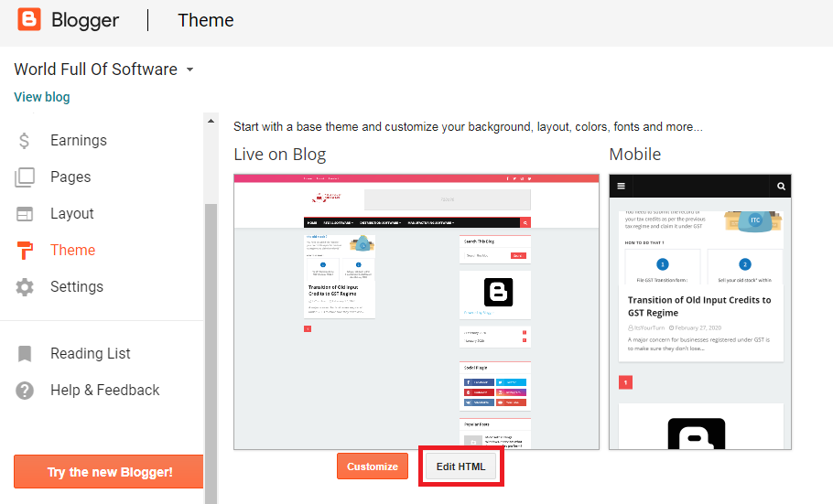This screenshot has height=504, width=833.
Task: Click the Live on Blog preview thumbnail
Action: (416, 312)
